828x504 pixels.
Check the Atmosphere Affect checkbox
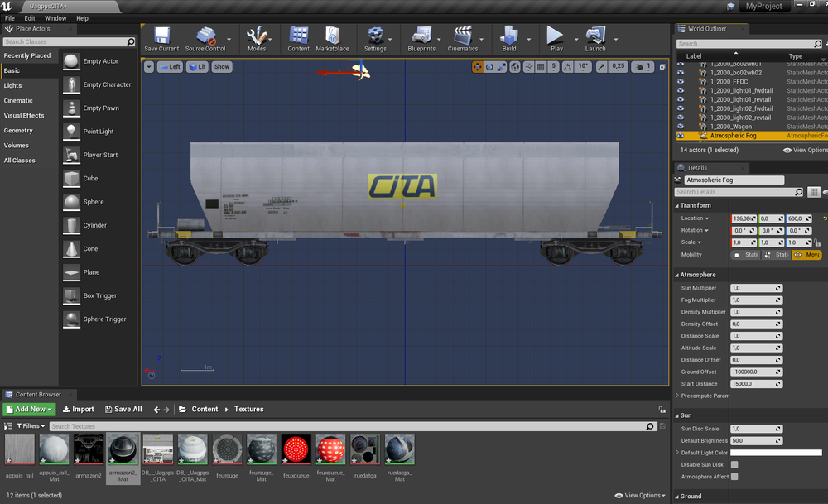(734, 477)
